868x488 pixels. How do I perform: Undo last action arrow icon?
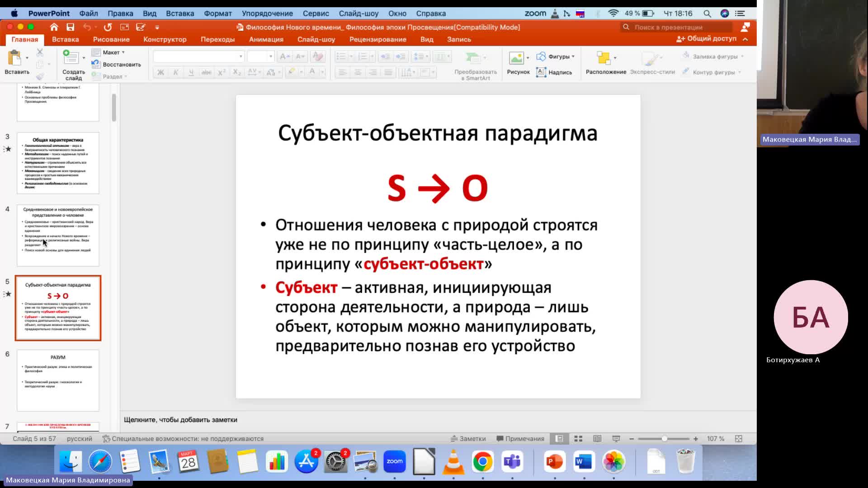(x=87, y=27)
